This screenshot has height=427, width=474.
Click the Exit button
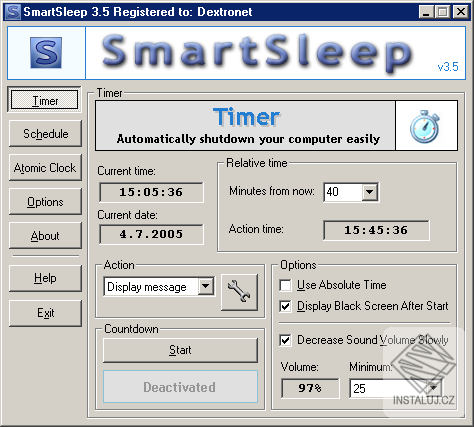45,313
